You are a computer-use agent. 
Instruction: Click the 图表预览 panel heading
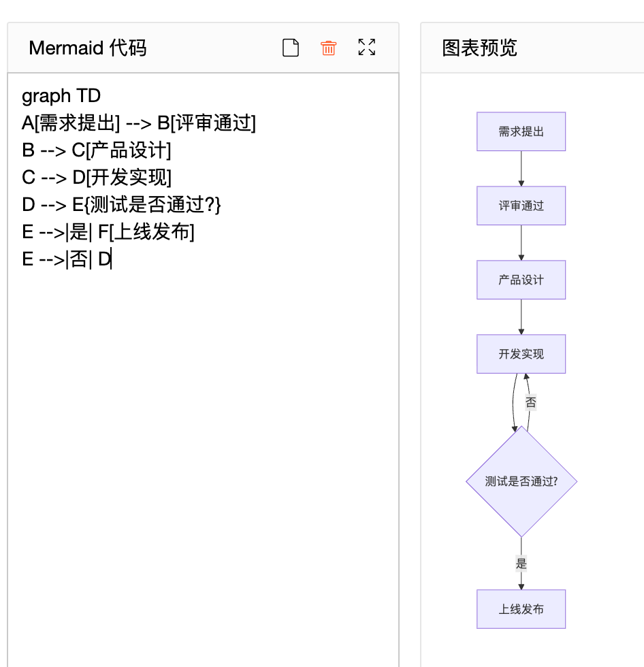point(479,48)
